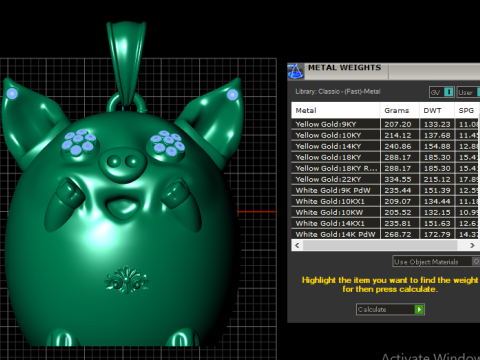480x360 pixels.
Task: Click the 205.52 grams cell
Action: 399,212
